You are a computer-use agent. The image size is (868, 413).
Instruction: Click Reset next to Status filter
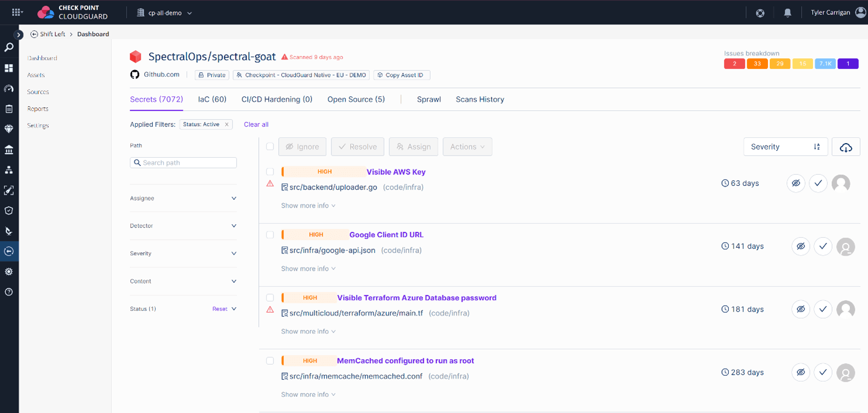click(x=220, y=309)
